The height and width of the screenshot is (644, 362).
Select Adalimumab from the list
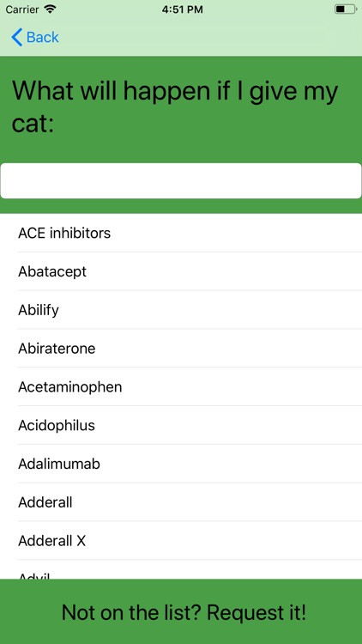coord(181,464)
